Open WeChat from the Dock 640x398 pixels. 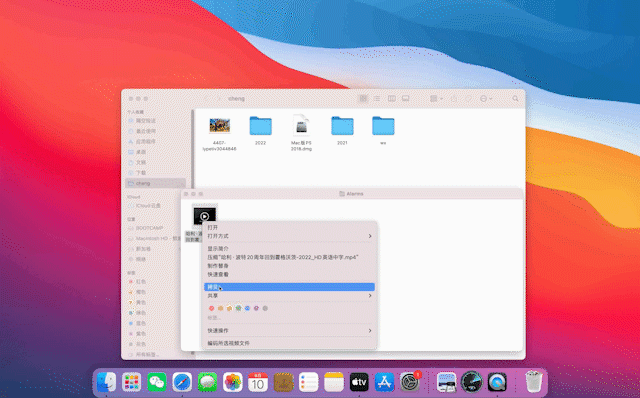[157, 382]
